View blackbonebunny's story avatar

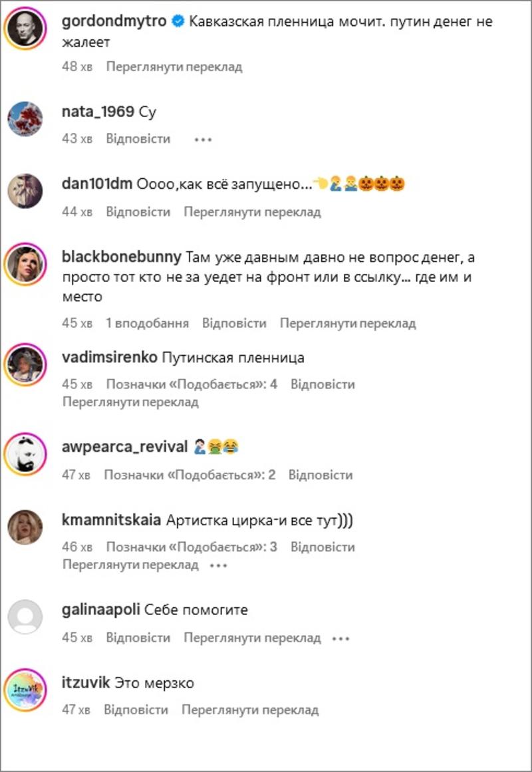coord(25,264)
